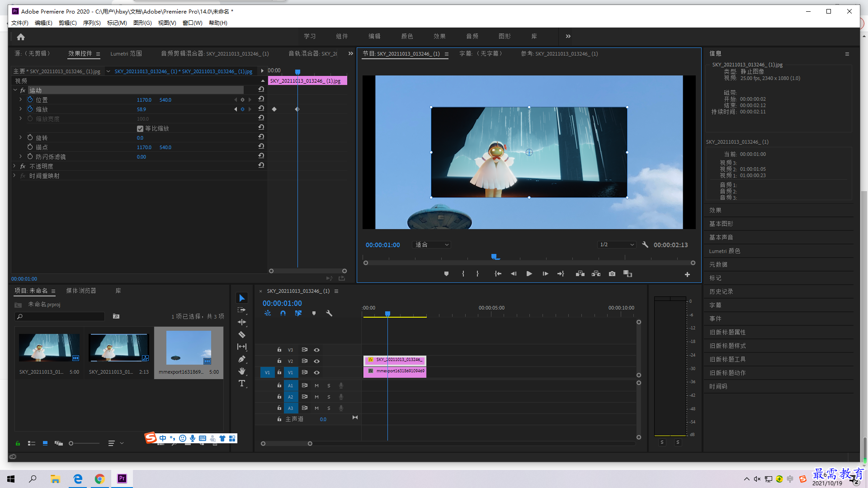Switch Project panel to list view

click(x=32, y=443)
